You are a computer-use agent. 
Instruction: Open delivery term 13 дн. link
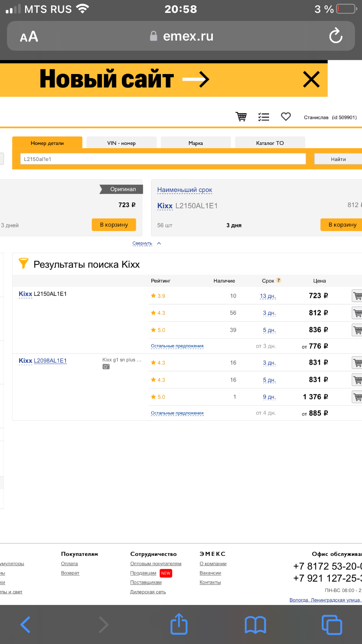[268, 296]
